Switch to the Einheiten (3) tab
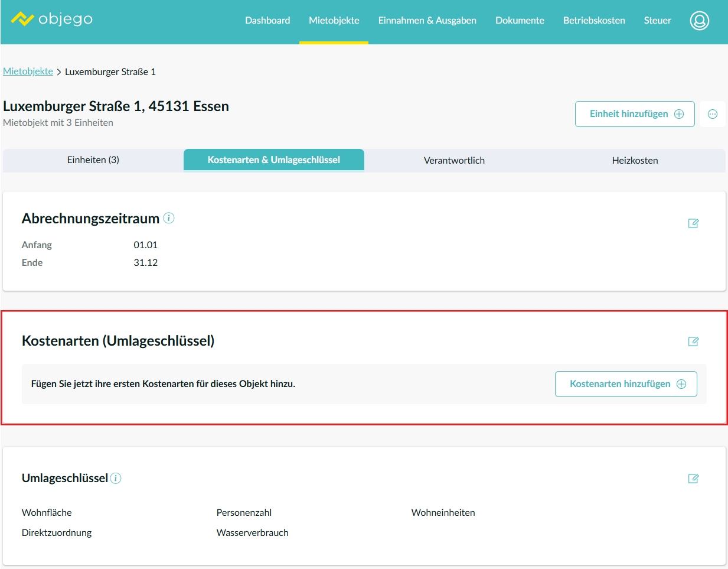This screenshot has height=569, width=728. tap(93, 160)
